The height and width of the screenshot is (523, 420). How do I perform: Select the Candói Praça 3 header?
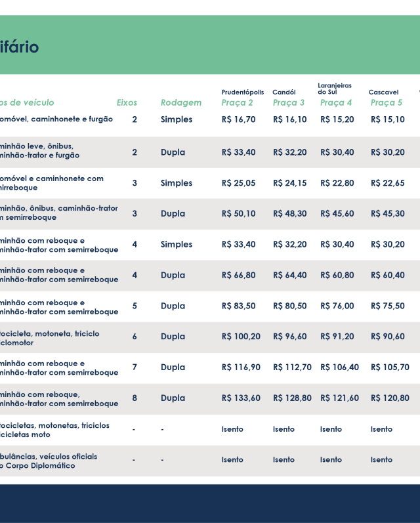tap(288, 98)
